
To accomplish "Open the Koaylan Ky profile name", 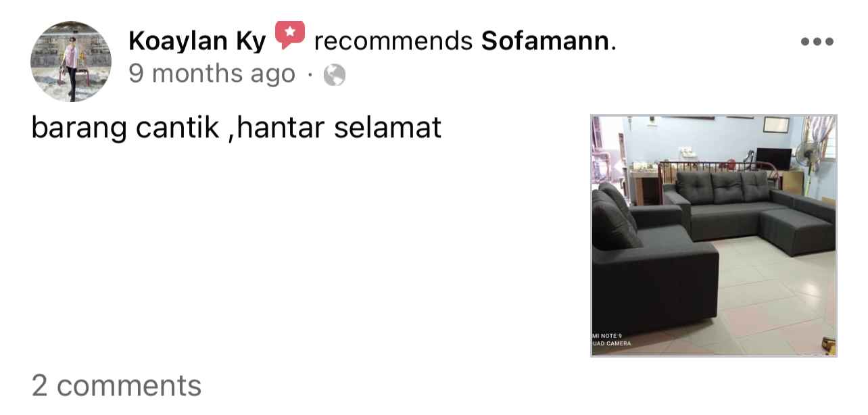I will pyautogui.click(x=197, y=42).
